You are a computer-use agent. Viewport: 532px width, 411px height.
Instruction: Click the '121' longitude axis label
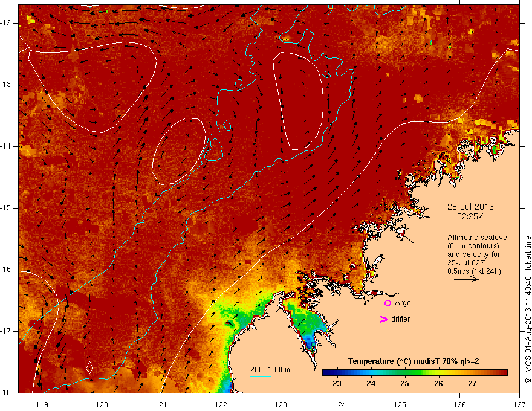click(x=161, y=404)
